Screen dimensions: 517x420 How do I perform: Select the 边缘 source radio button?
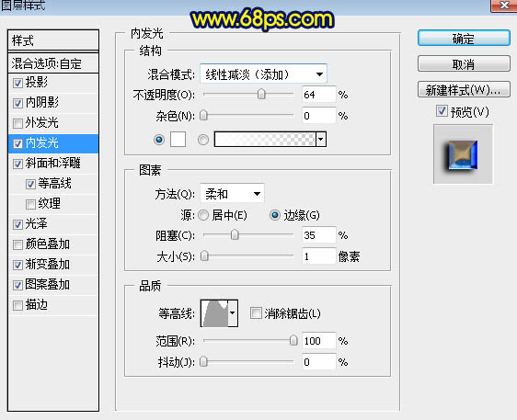275,215
